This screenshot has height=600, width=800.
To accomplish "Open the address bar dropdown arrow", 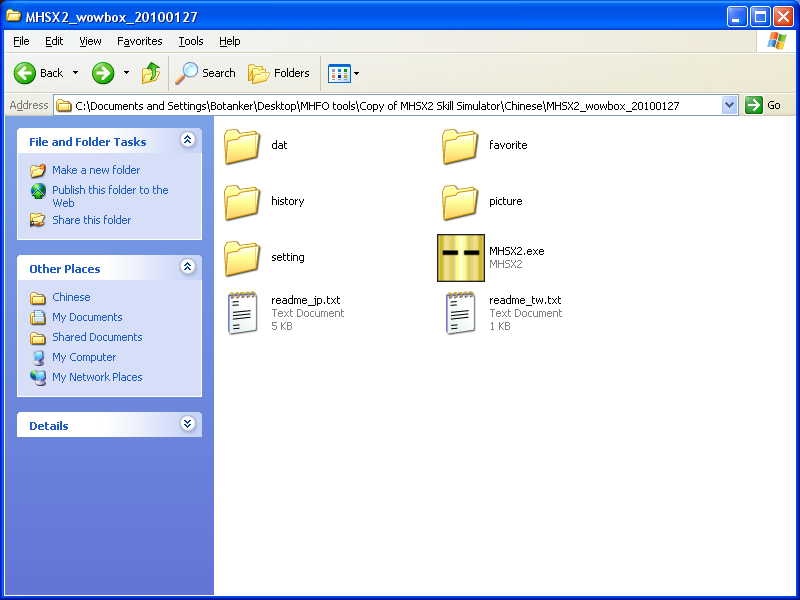I will tap(729, 105).
